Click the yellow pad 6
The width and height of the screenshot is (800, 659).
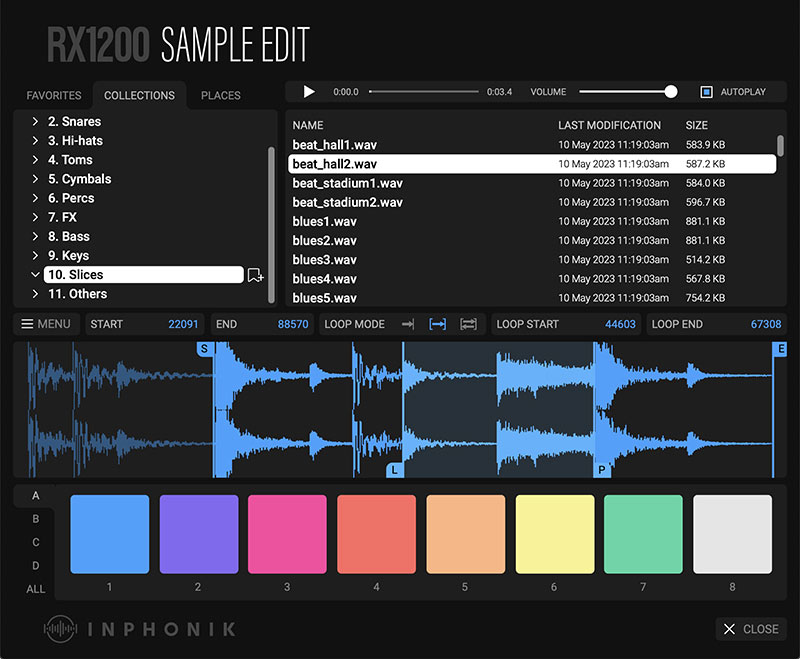(555, 534)
